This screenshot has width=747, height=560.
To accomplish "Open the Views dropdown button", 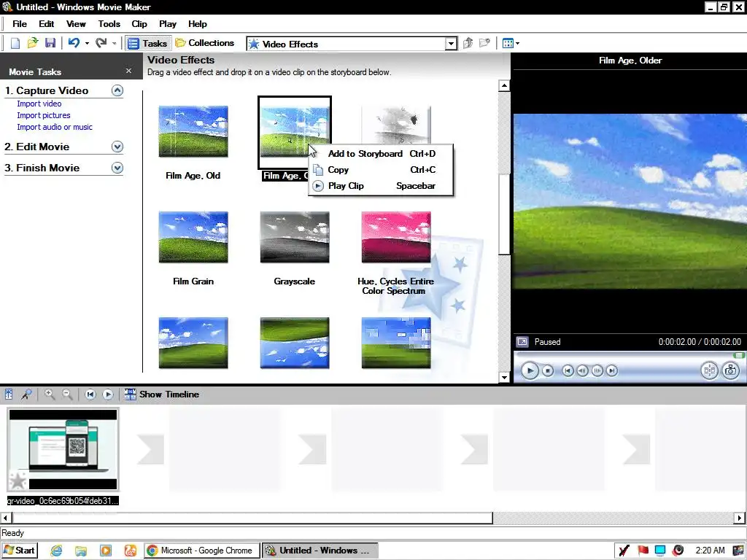I will 511,43.
